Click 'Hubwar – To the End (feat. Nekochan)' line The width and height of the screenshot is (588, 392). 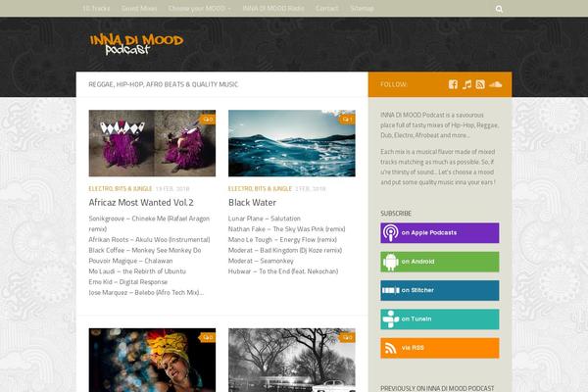point(283,271)
